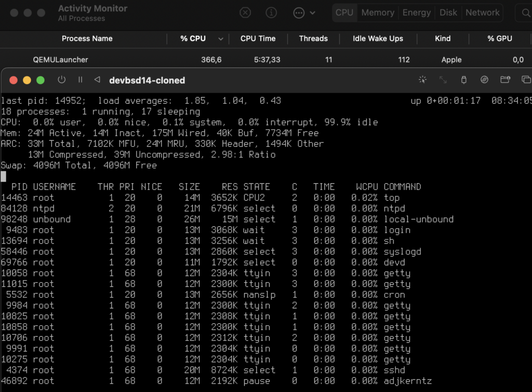Image resolution: width=532 pixels, height=392 pixels.
Task: Click the "CPU2" state text
Action: pyautogui.click(x=254, y=198)
